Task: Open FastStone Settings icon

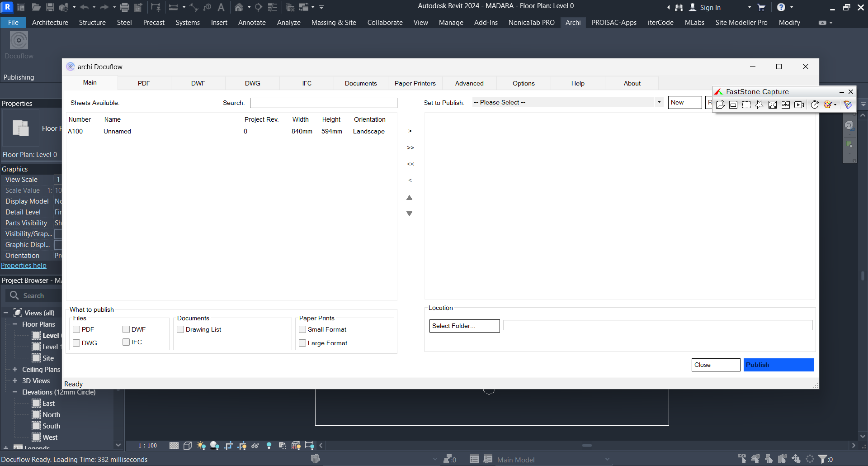Action: pyautogui.click(x=827, y=105)
